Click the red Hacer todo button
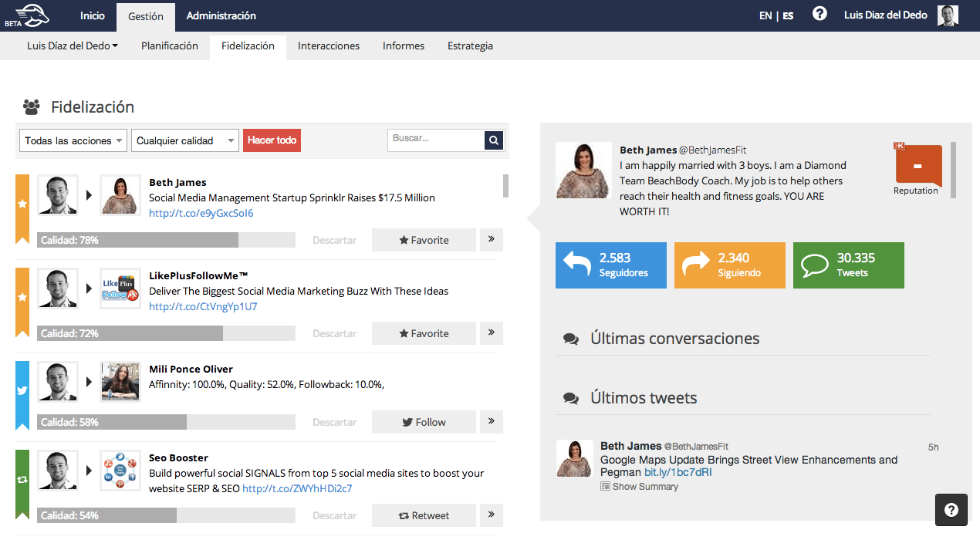Image resolution: width=980 pixels, height=540 pixels. tap(272, 140)
